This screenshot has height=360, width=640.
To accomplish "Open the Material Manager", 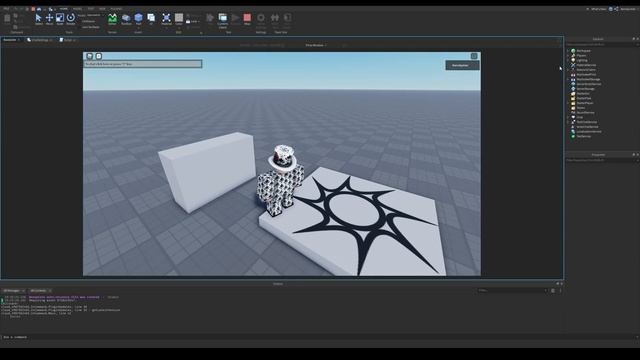I will 166,19.
